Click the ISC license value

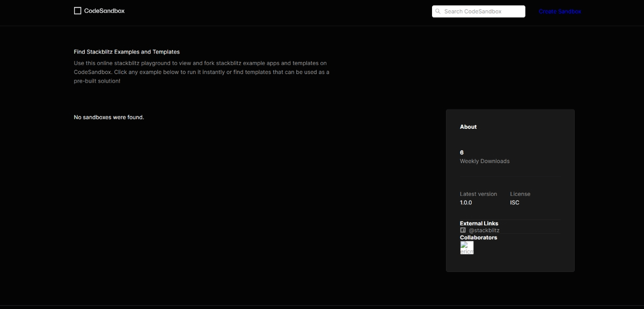515,203
